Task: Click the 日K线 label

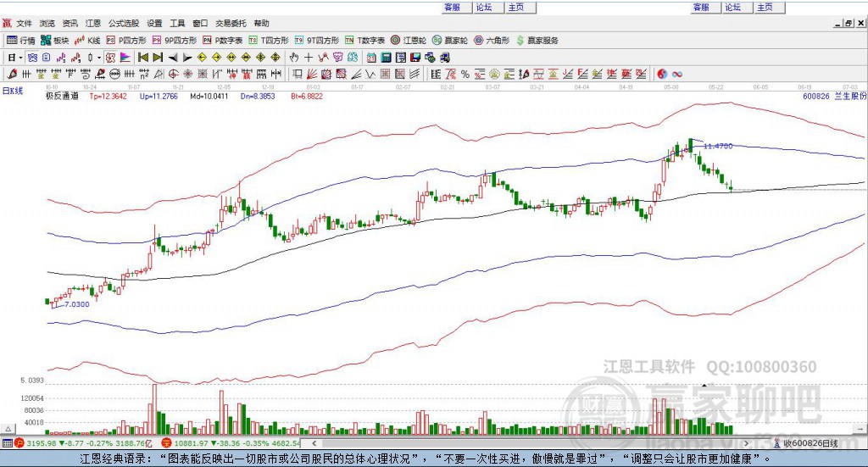Action: tap(12, 91)
